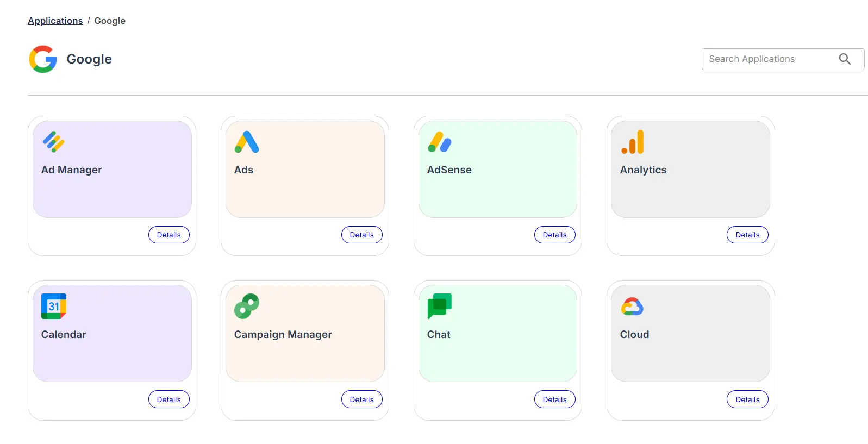Select the Ad Manager card title

pos(72,170)
